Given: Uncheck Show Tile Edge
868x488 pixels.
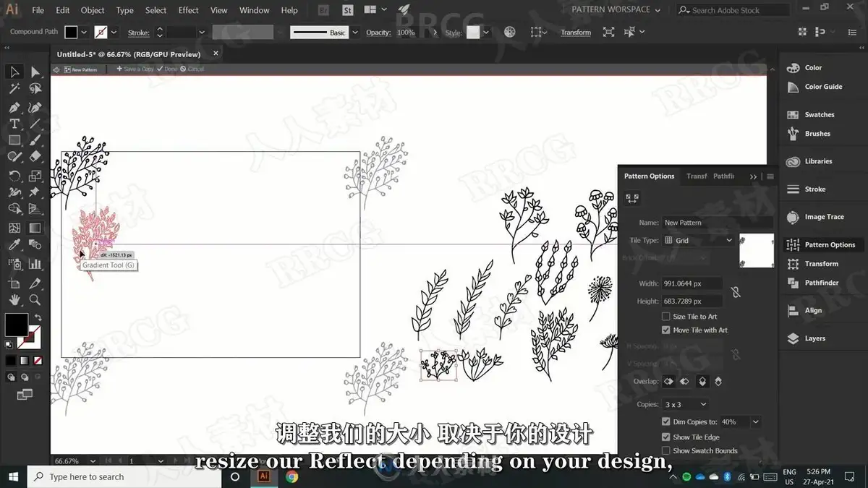Looking at the screenshot, I should pos(665,437).
